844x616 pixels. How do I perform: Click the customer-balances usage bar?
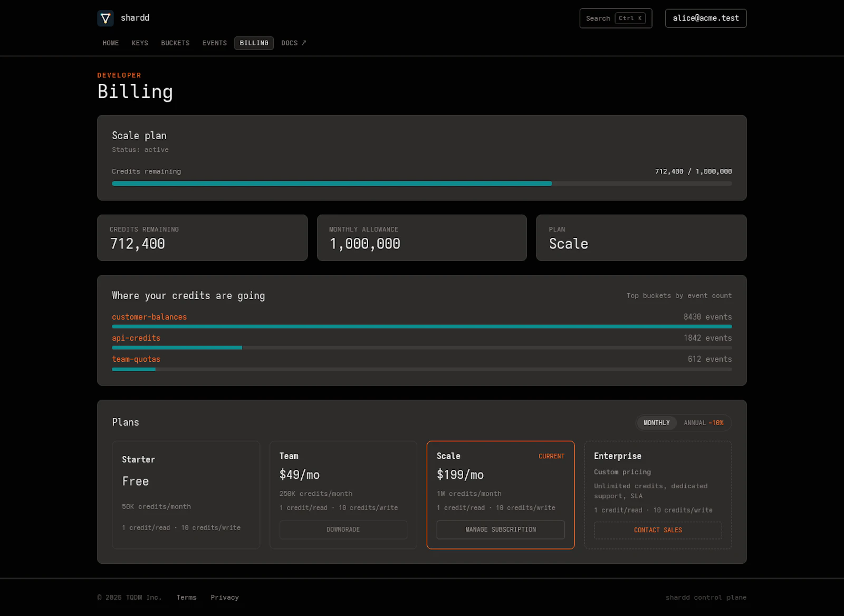click(422, 327)
